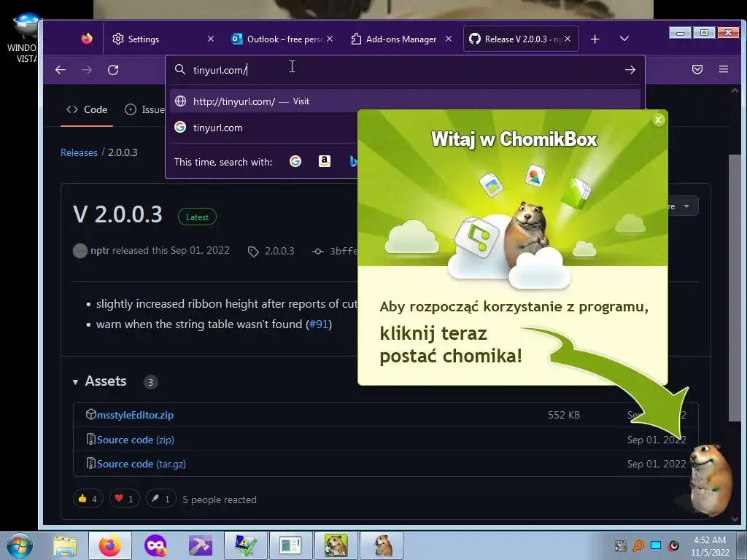
Task: Click the heart reaction
Action: pos(124,499)
